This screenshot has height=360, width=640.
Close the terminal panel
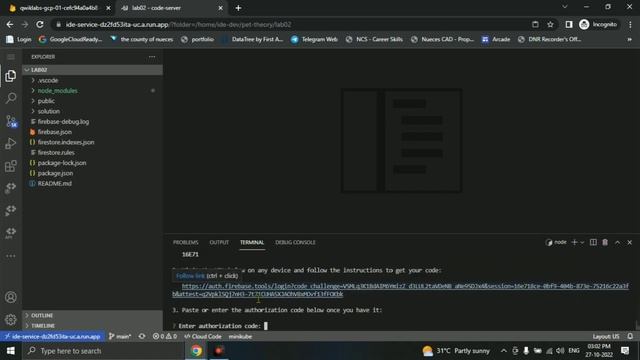(x=629, y=242)
